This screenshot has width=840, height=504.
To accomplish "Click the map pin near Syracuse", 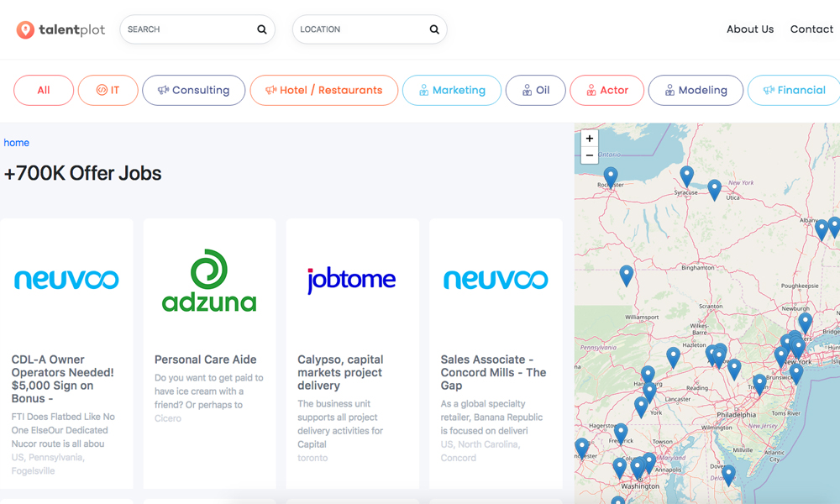I will 686,175.
